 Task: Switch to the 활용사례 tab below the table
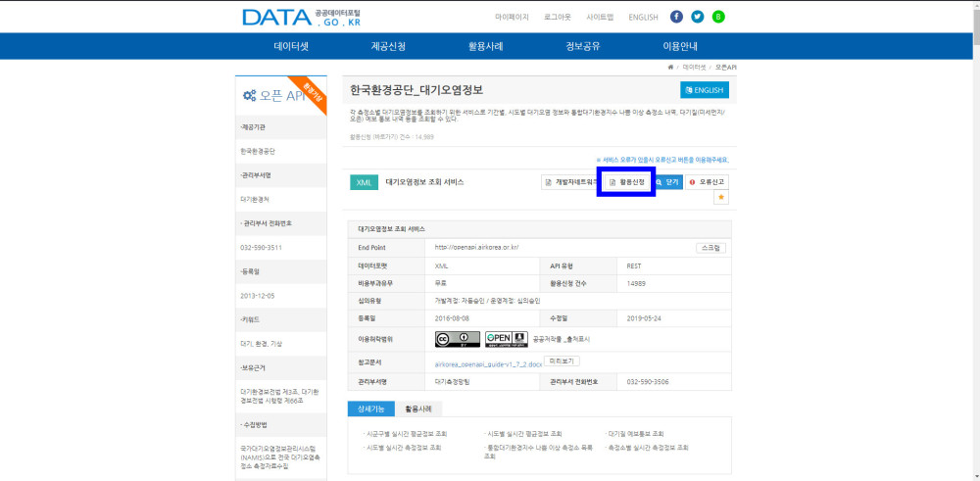coord(418,409)
